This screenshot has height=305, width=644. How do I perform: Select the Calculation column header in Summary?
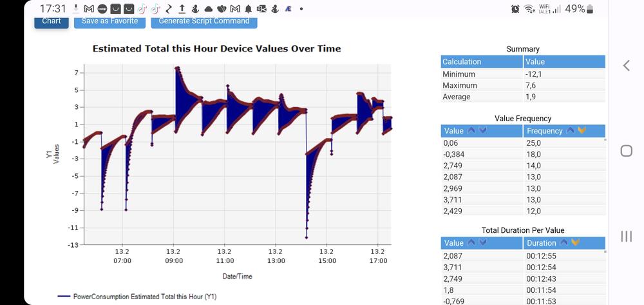click(481, 62)
